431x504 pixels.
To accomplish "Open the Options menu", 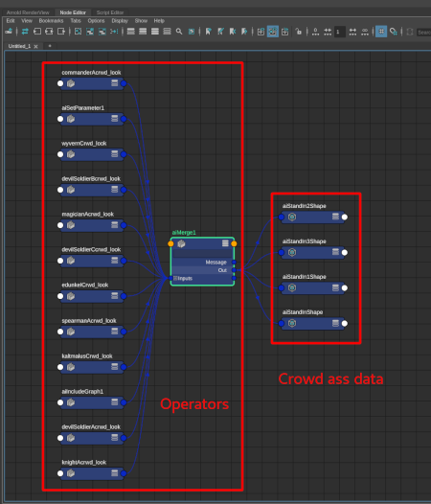I will [x=96, y=21].
